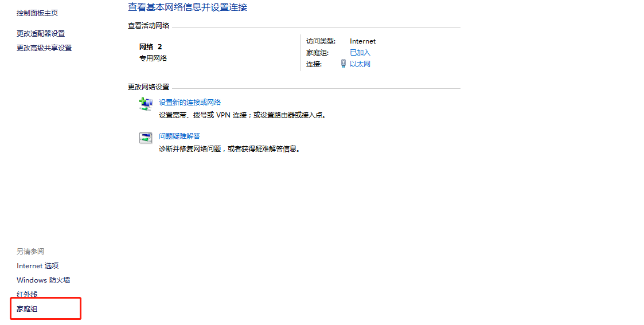Open 控制面板主页 link
644x325 pixels.
[37, 13]
